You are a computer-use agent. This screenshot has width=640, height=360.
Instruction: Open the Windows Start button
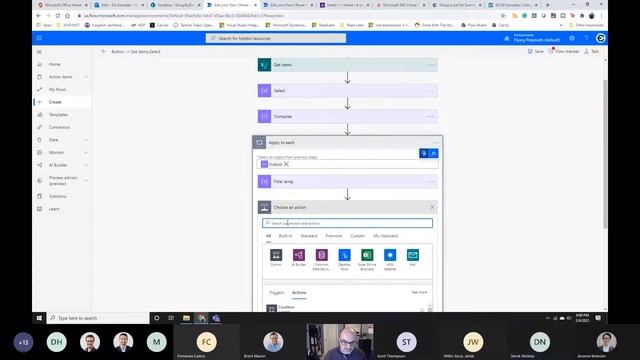click(39, 318)
